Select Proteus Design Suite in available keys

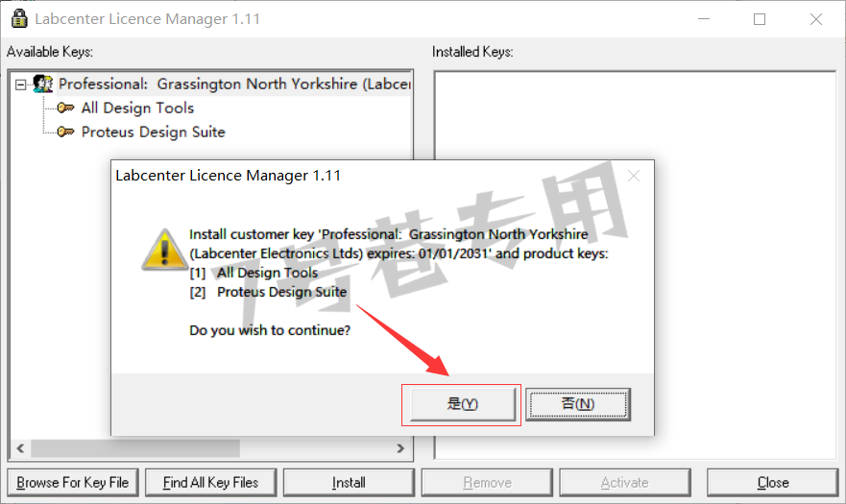click(x=154, y=132)
